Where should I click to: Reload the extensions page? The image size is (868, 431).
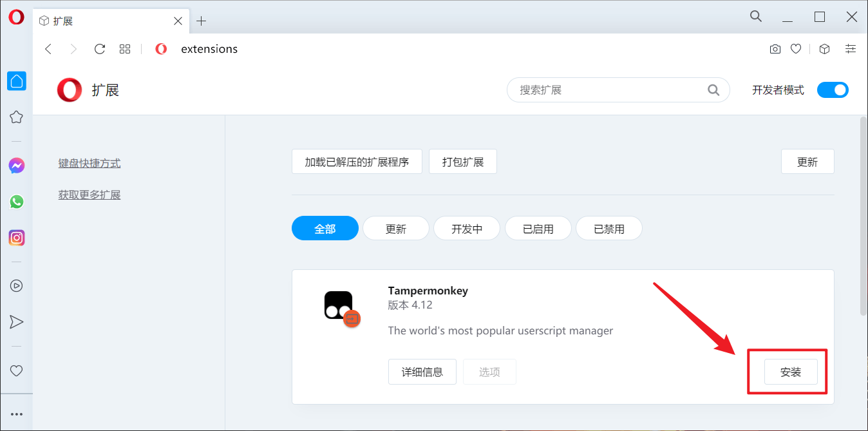click(x=99, y=48)
